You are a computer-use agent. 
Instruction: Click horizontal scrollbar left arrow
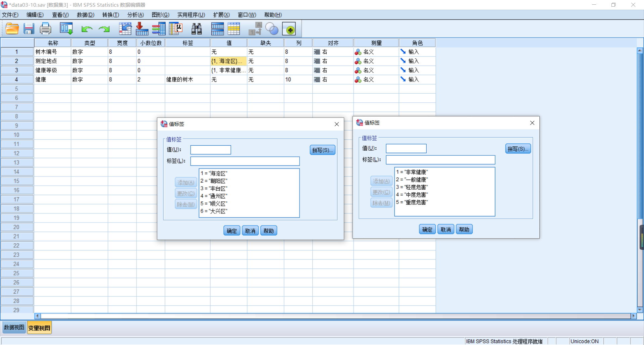(38, 316)
